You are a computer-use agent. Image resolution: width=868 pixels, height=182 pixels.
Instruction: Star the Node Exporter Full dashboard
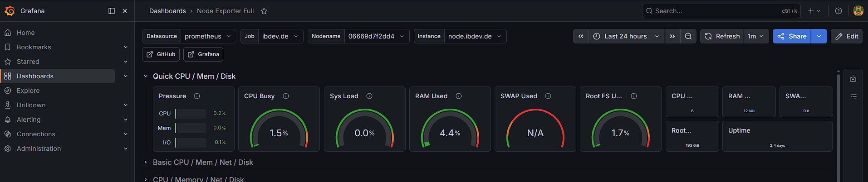(x=264, y=11)
